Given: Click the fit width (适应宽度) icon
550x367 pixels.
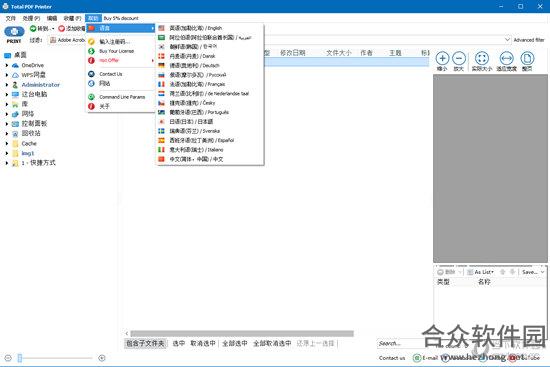Looking at the screenshot, I should click(x=507, y=58).
